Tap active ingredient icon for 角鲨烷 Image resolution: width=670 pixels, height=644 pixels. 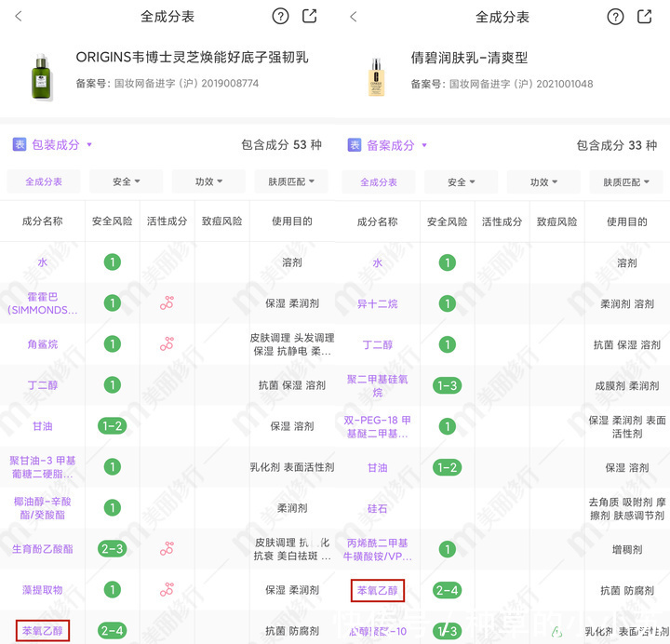tap(167, 344)
